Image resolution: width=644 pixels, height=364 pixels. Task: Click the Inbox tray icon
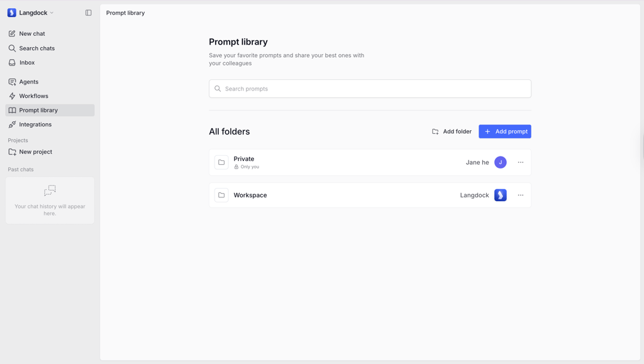click(x=12, y=62)
